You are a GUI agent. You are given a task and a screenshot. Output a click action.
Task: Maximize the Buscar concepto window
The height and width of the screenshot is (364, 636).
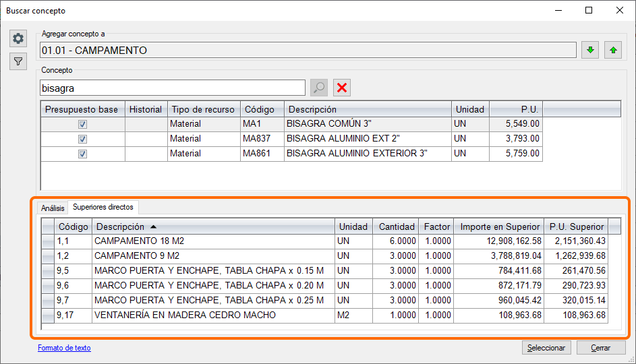(x=589, y=11)
